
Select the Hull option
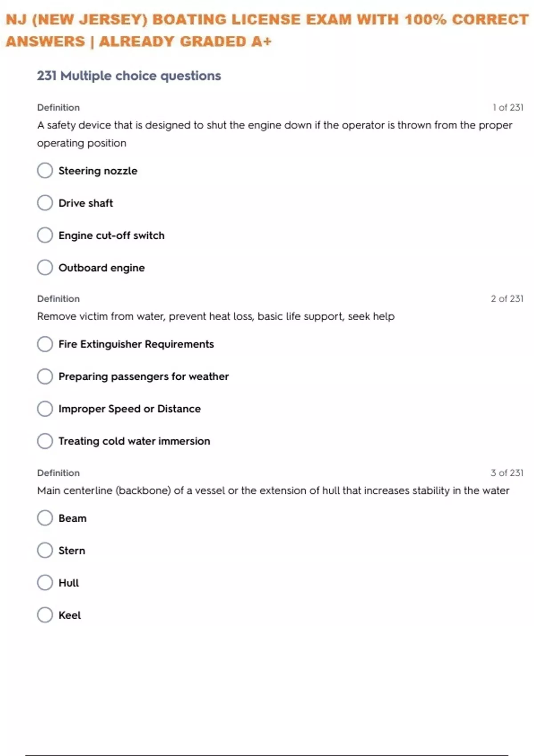(45, 583)
